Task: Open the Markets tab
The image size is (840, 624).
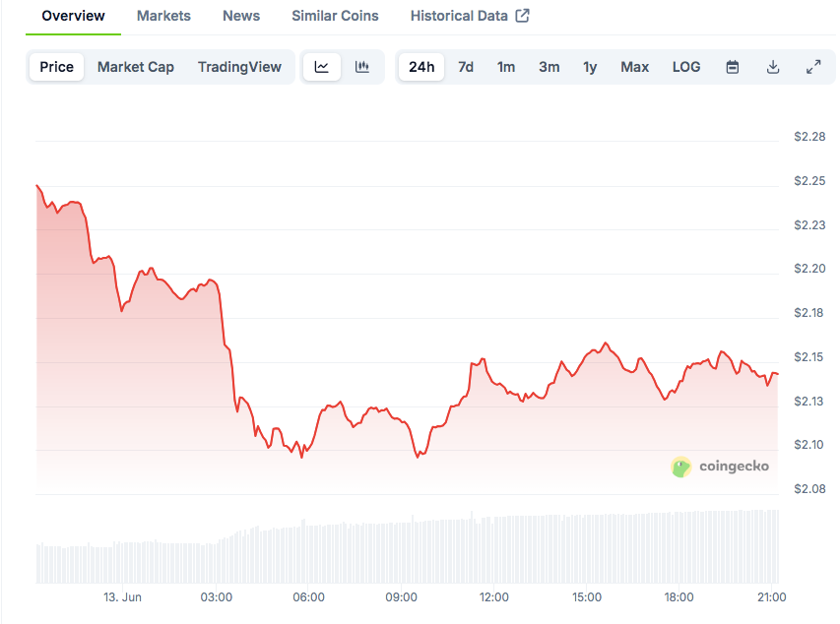Action: click(163, 16)
